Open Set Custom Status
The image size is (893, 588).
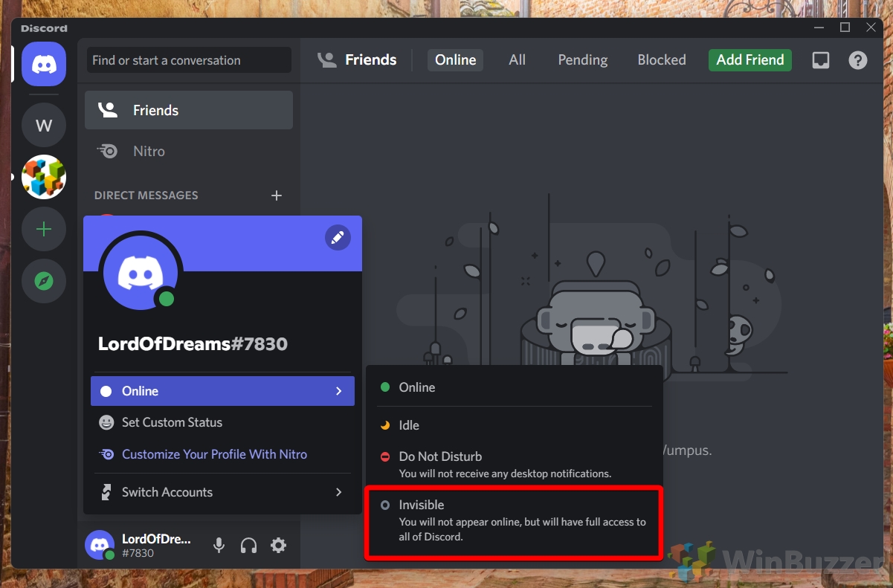tap(222, 422)
